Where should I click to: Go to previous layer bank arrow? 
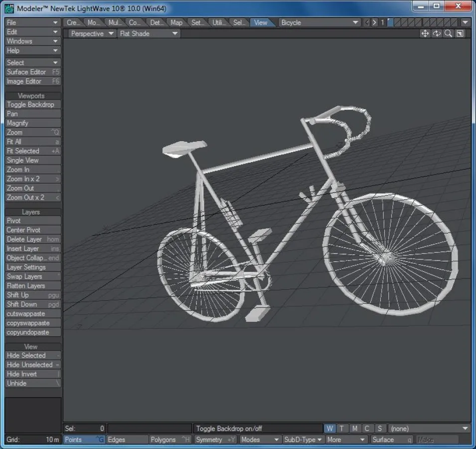click(x=367, y=22)
